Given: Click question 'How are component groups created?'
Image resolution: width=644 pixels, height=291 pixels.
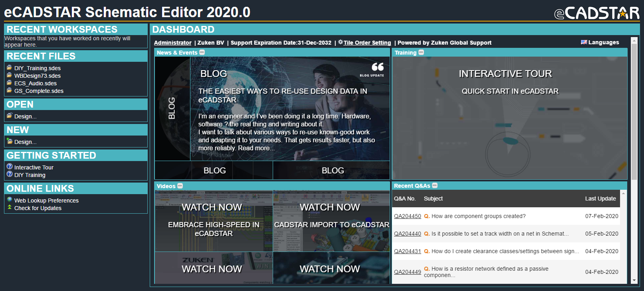Looking at the screenshot, I should click(x=478, y=216).
